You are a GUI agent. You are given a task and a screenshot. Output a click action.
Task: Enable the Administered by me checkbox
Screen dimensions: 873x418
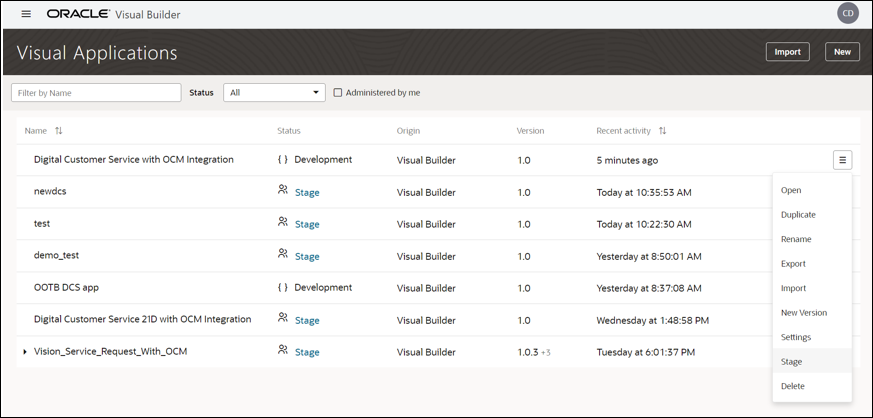(x=337, y=93)
